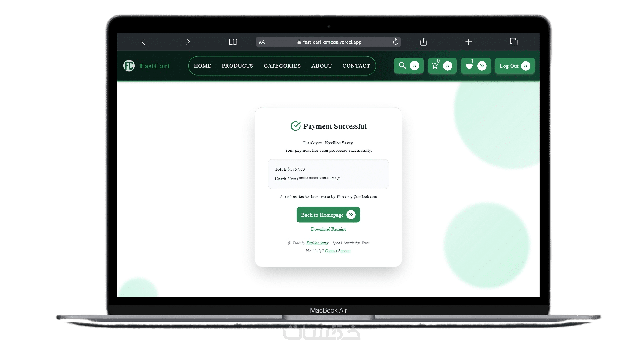
Task: Open the share sheet icon
Action: pos(423,41)
